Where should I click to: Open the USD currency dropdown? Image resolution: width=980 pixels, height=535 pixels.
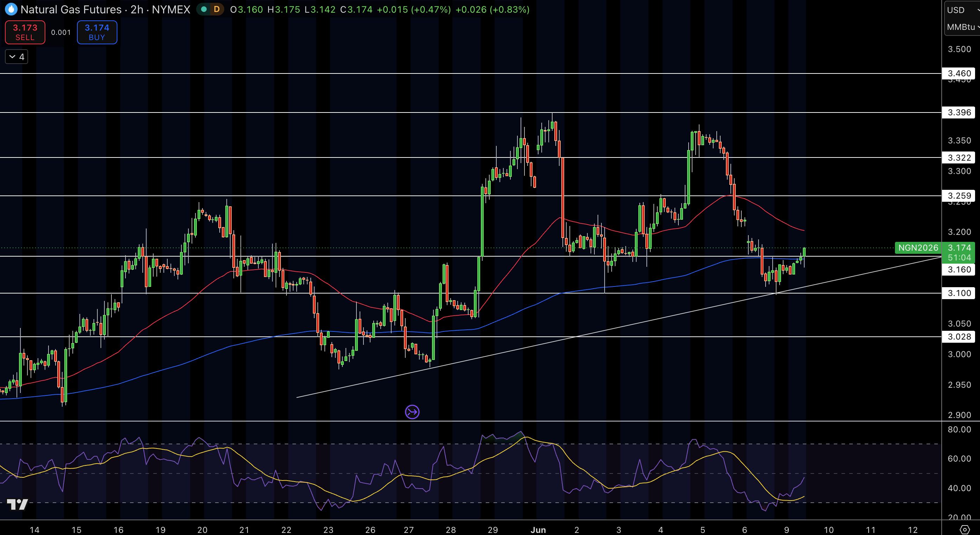pos(962,10)
